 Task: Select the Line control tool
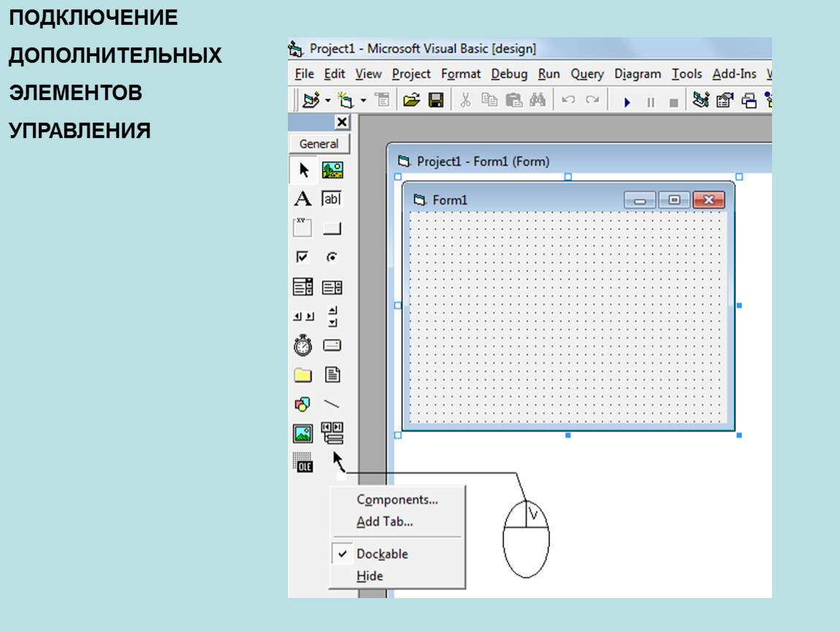click(332, 403)
